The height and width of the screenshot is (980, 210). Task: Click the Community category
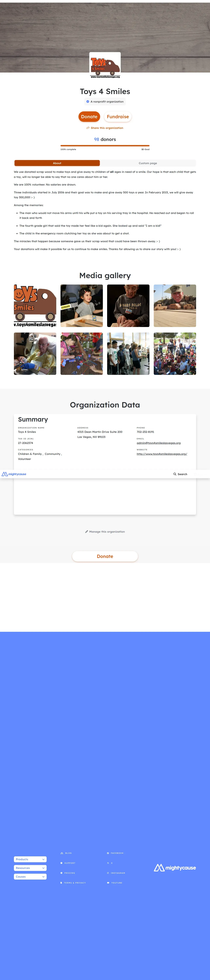click(53, 454)
